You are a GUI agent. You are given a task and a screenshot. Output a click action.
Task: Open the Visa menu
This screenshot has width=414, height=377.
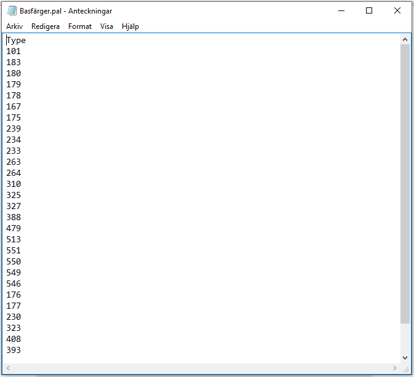click(107, 26)
